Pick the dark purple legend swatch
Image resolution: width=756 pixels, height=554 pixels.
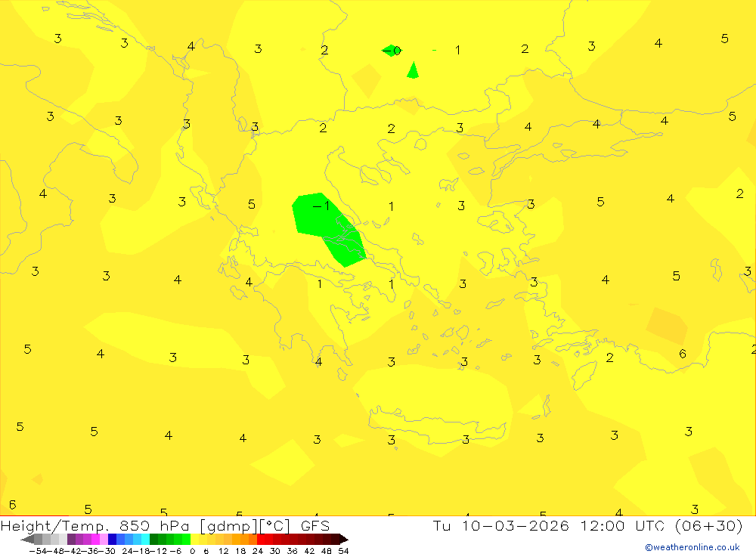click(x=71, y=540)
